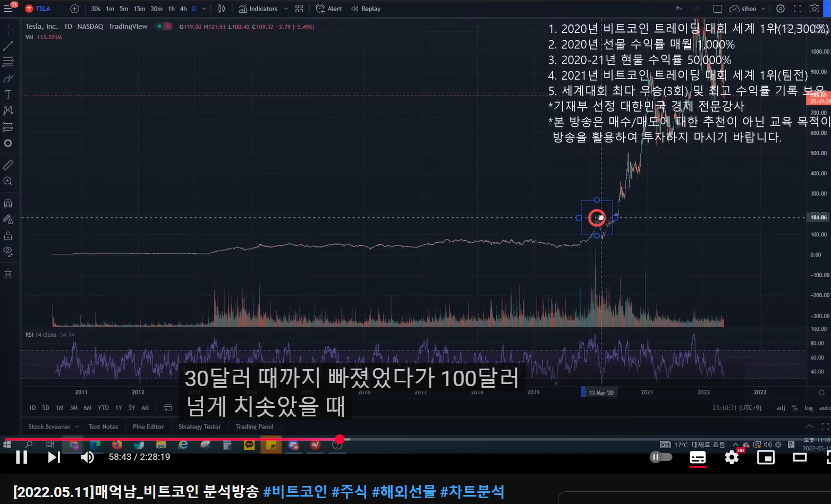The image size is (831, 504).
Task: Select the brush drawing tool
Action: click(x=8, y=79)
